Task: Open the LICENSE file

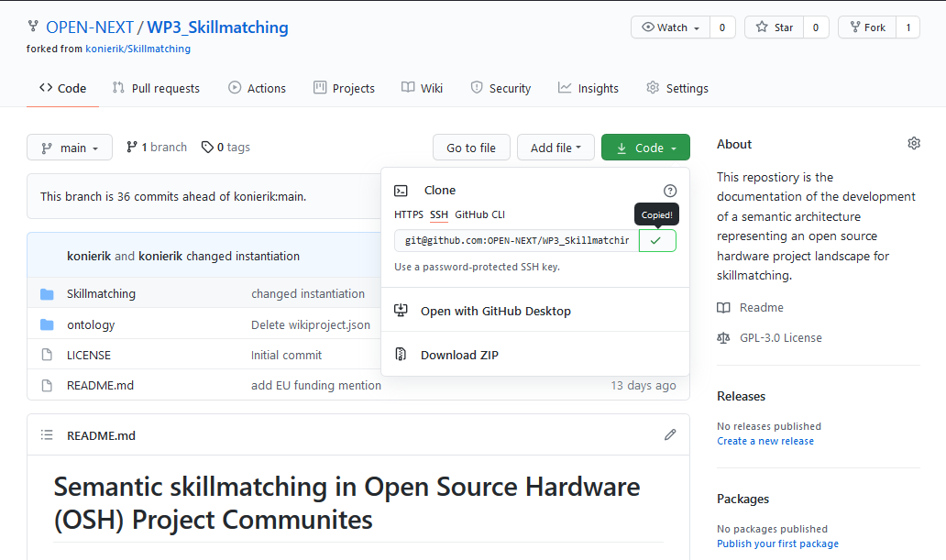Action: [x=89, y=355]
